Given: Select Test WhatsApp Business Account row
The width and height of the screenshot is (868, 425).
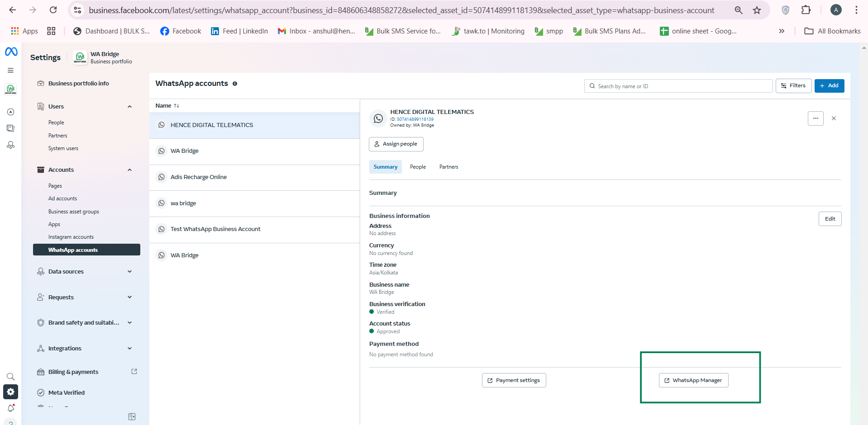Looking at the screenshot, I should 254,229.
